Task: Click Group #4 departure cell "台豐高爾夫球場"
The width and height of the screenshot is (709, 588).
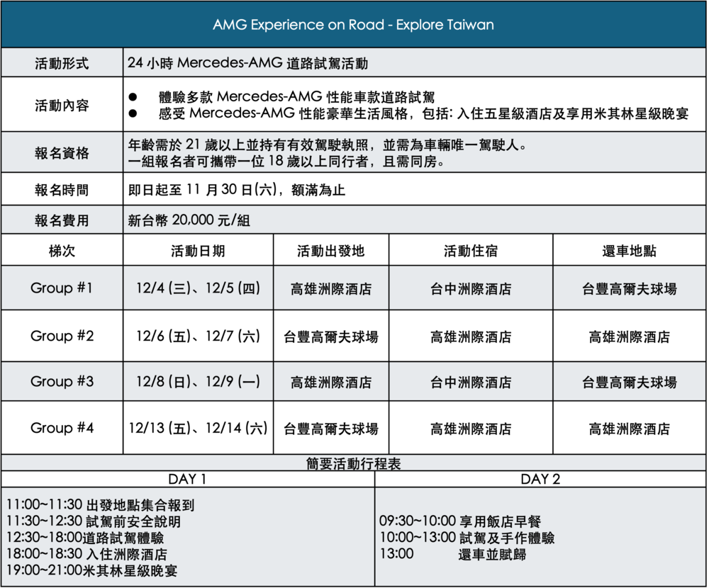Action: [331, 429]
